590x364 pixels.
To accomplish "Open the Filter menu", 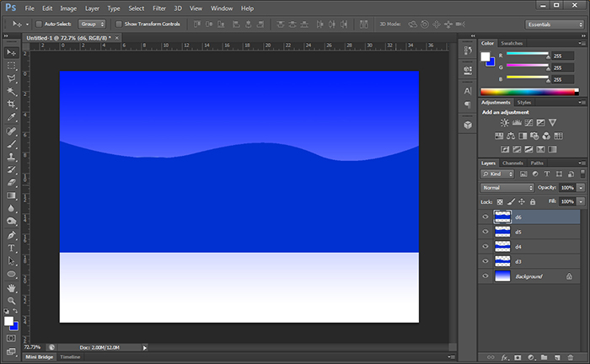I will pos(159,8).
